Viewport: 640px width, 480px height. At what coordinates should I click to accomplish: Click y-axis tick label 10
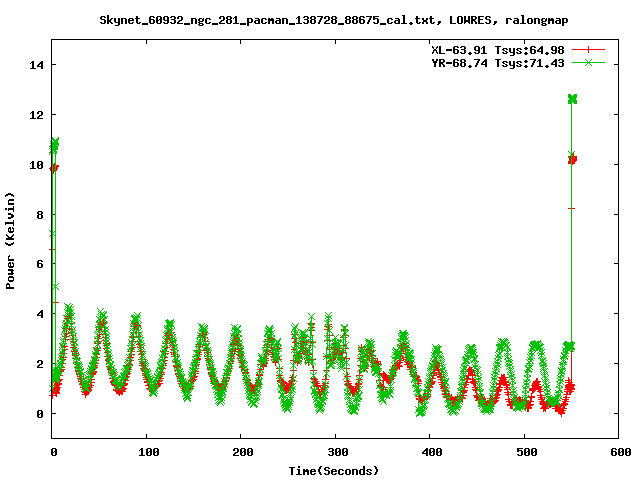pos(36,165)
